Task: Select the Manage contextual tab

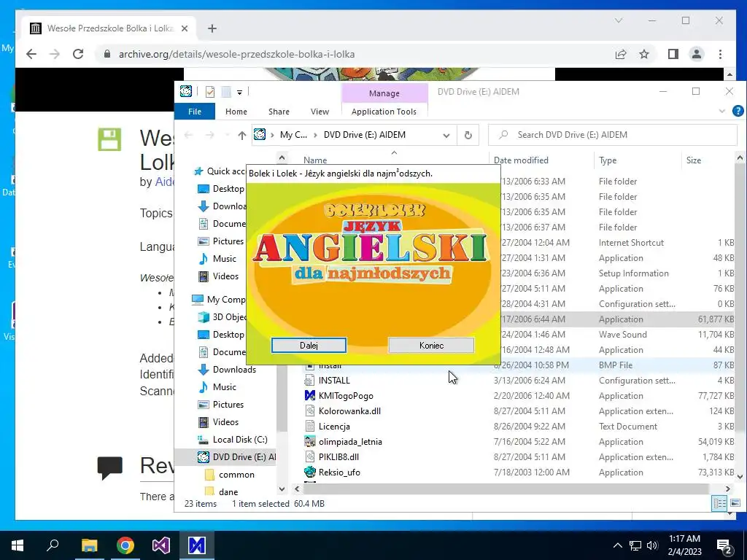Action: [x=384, y=93]
